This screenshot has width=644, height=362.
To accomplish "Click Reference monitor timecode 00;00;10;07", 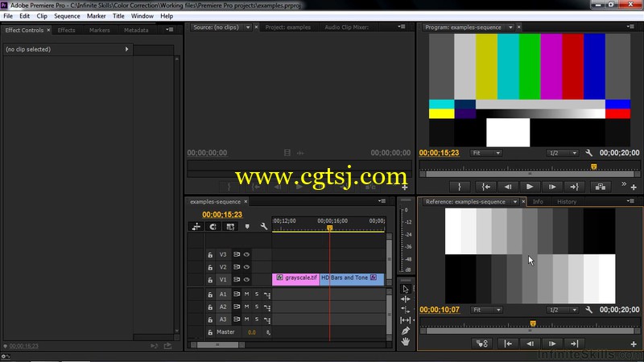I will click(x=440, y=310).
